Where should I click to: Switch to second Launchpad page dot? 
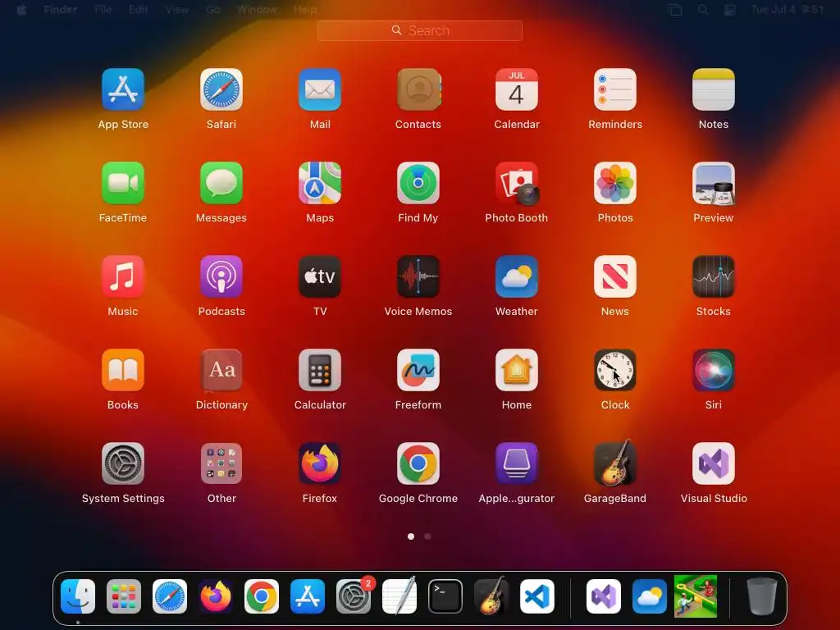coord(427,536)
